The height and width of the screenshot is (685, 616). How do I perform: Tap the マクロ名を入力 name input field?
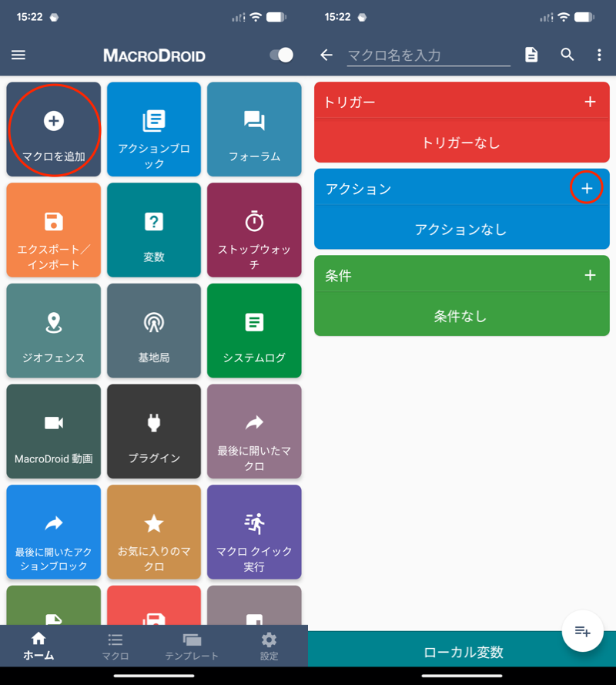(x=428, y=55)
